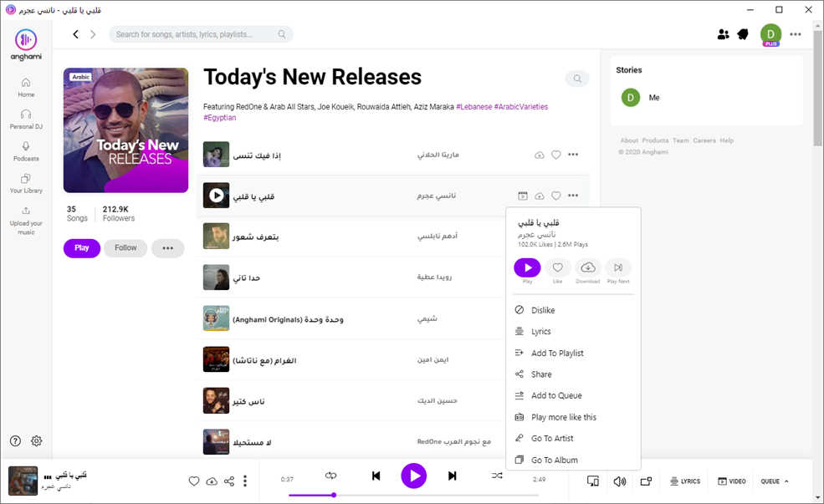The image size is (824, 504).
Task: Skip to previous track
Action: [376, 476]
